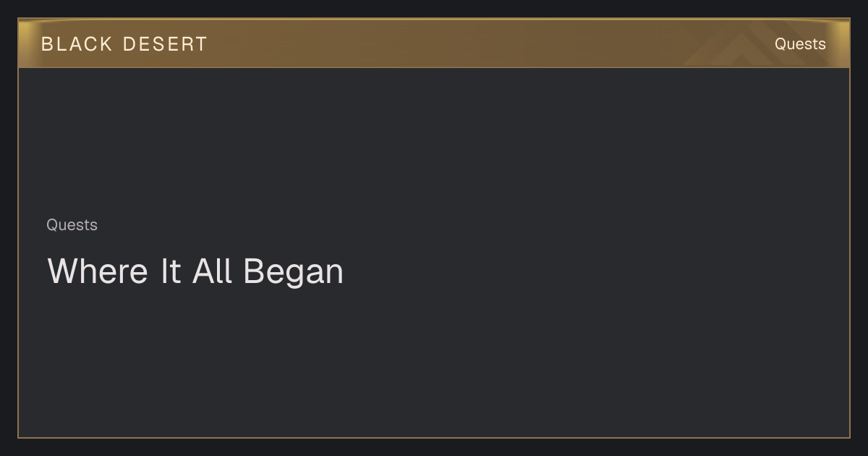Select the small gray Quests breadcrumb
This screenshot has height=456, width=868.
(72, 225)
